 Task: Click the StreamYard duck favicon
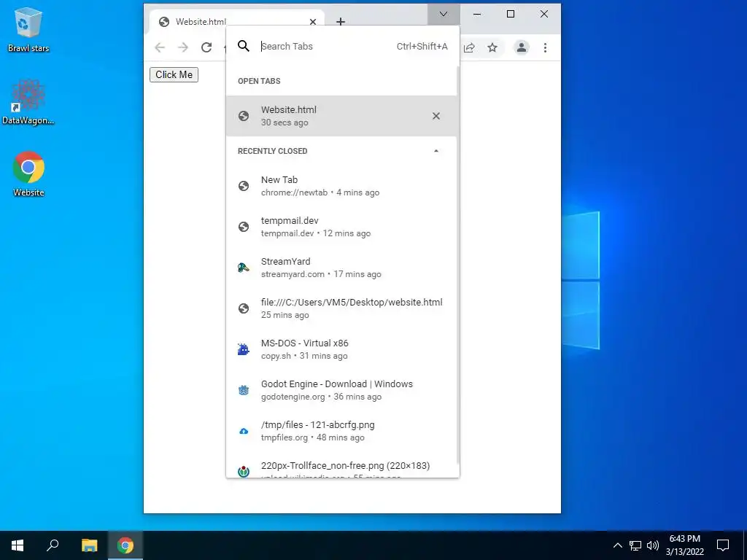[x=244, y=268]
